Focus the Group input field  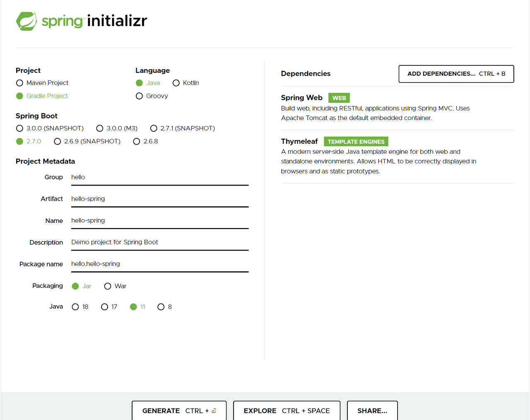pos(160,177)
